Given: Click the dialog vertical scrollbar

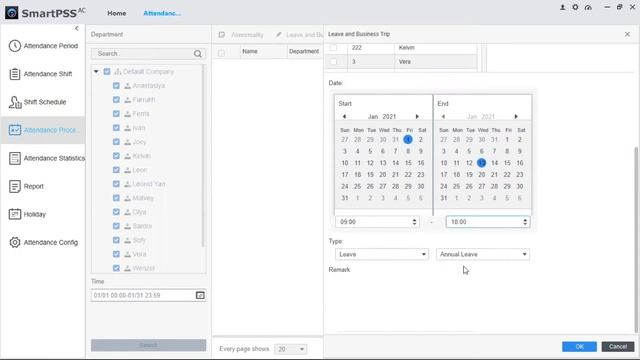Looking at the screenshot, I should click(x=636, y=240).
